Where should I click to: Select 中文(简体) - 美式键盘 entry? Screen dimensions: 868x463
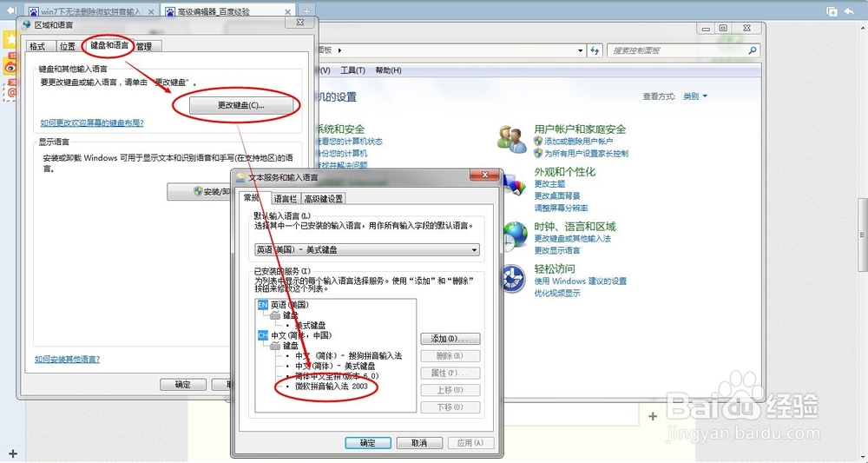pyautogui.click(x=335, y=366)
